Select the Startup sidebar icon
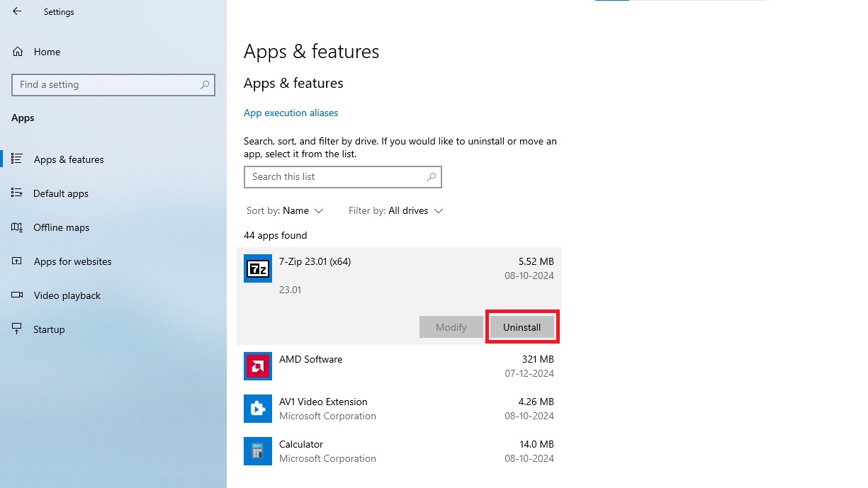Image resolution: width=868 pixels, height=488 pixels. click(17, 329)
